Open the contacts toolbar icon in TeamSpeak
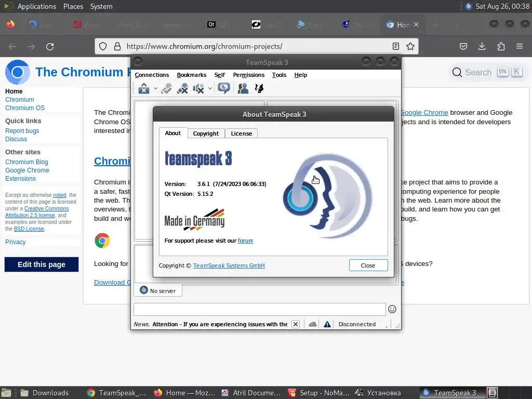Screen dimensions: 532x399 click(243, 88)
